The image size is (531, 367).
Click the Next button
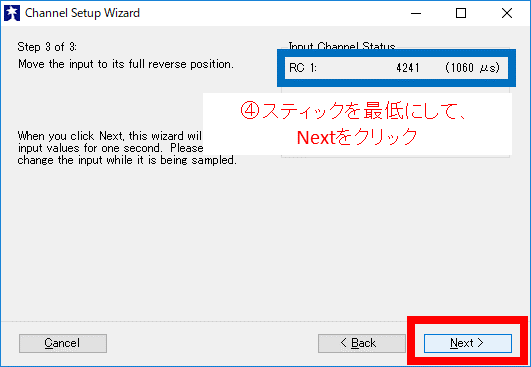coord(468,343)
